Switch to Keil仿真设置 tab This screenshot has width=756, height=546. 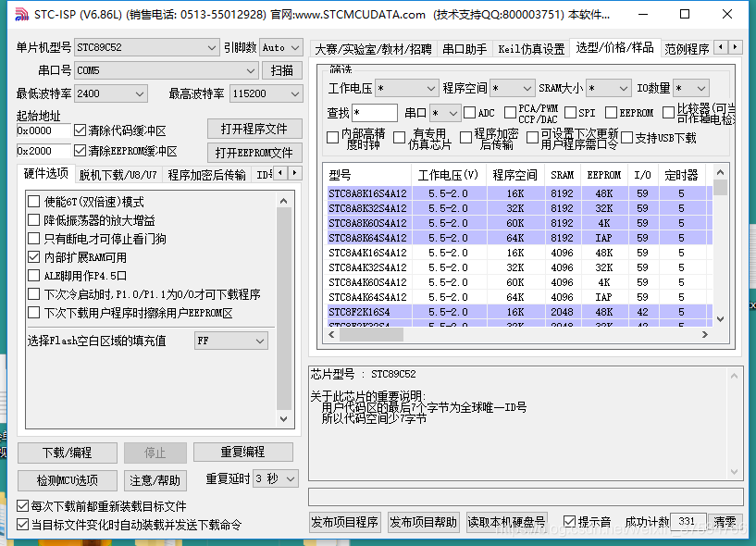[531, 49]
